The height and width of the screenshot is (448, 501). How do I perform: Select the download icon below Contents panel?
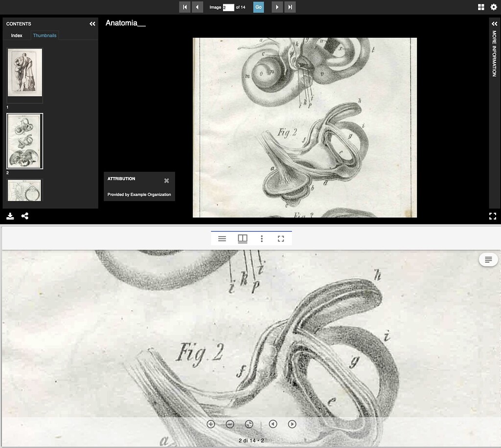point(10,215)
